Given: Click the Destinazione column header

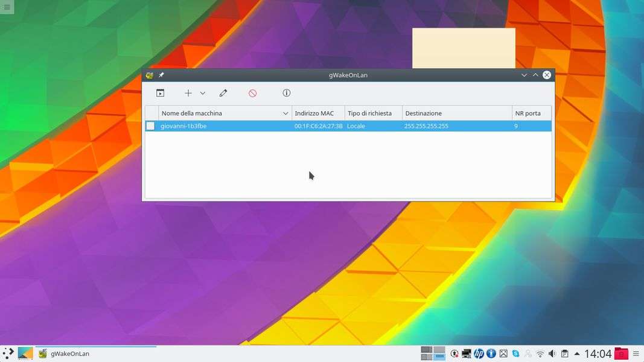Looking at the screenshot, I should coord(457,113).
